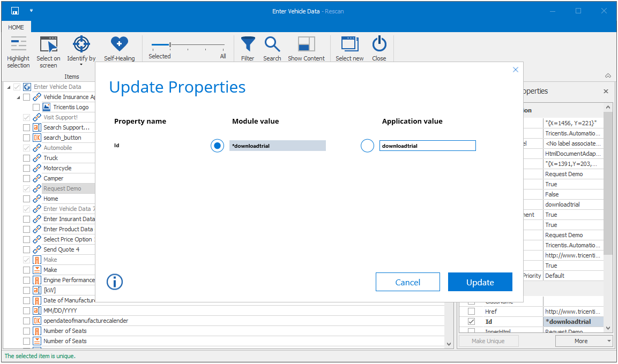Select the Select Price Option tree item
This screenshot has height=364, width=618.
click(x=68, y=239)
